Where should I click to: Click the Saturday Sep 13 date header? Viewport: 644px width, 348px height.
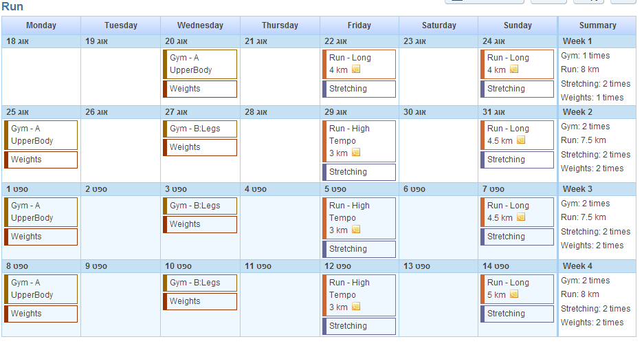click(x=438, y=266)
